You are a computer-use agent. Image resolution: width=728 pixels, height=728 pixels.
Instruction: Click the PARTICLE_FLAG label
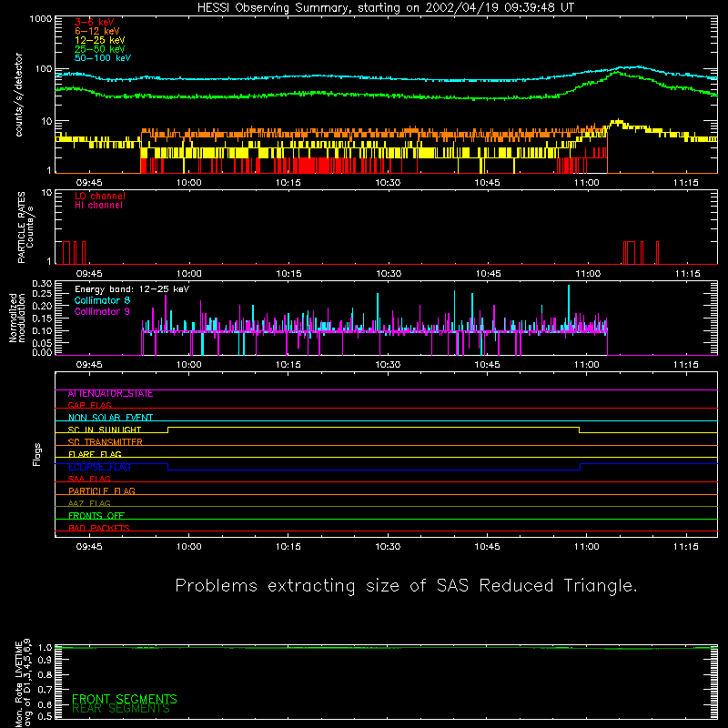pos(102,491)
